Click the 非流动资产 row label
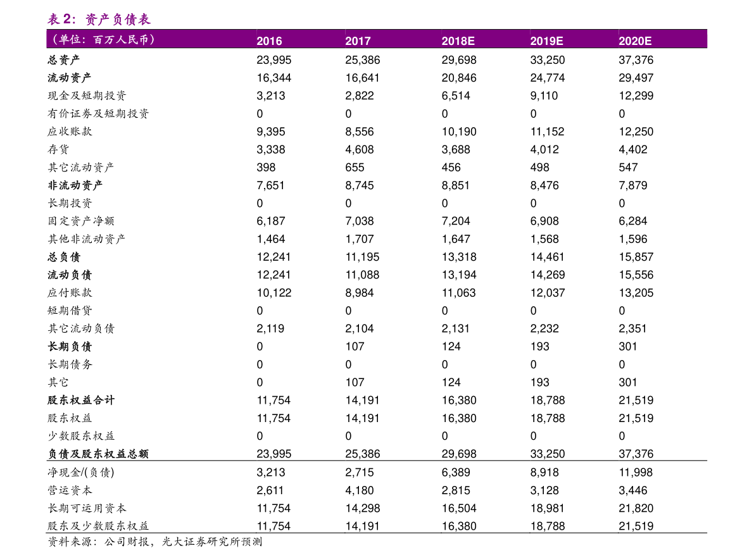Viewport: 754px width, 560px height. (75, 185)
